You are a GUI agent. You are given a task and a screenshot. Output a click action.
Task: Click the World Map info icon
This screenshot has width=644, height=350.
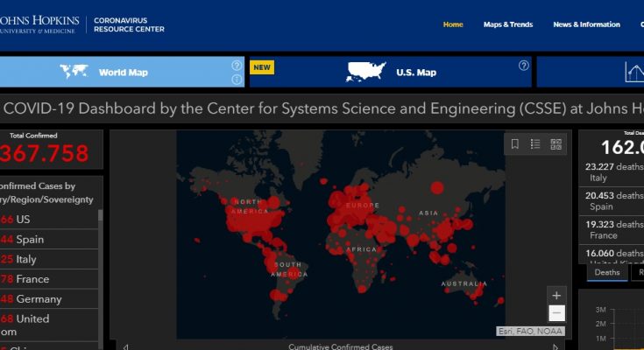[237, 80]
